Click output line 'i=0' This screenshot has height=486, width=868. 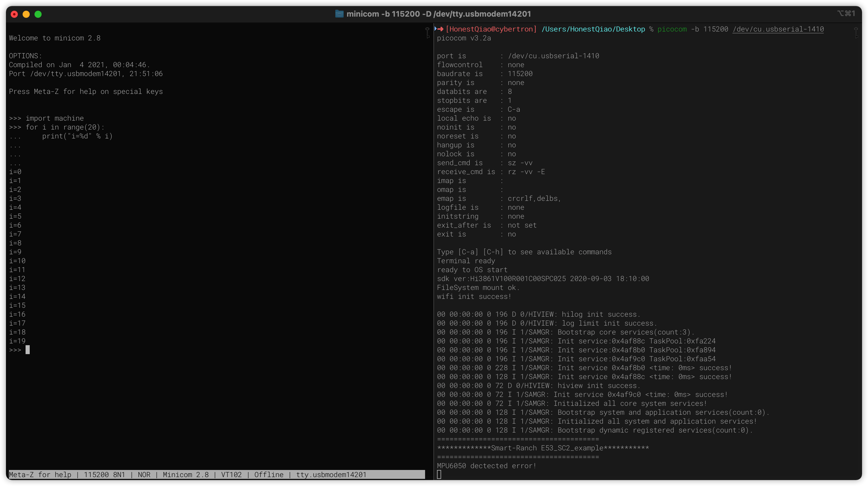point(15,172)
